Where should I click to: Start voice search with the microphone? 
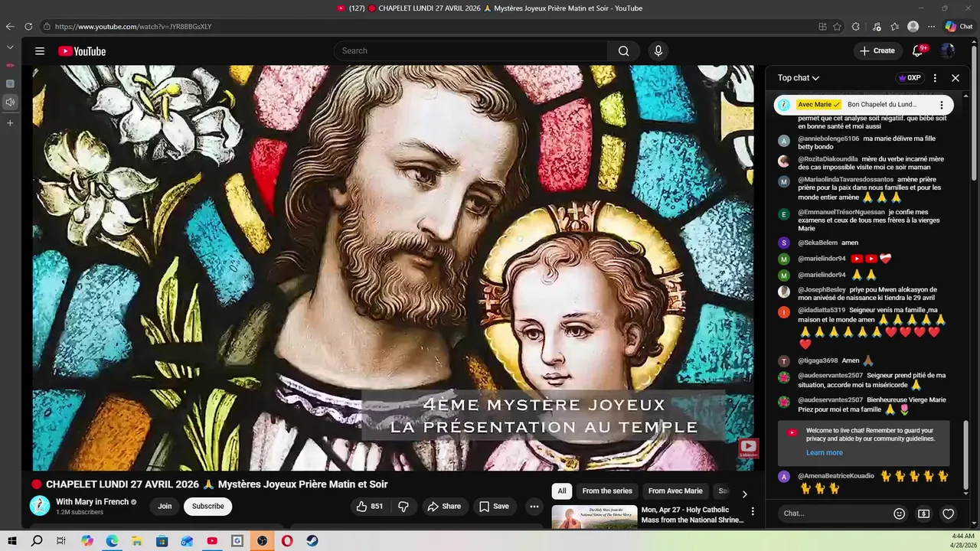coord(658,51)
